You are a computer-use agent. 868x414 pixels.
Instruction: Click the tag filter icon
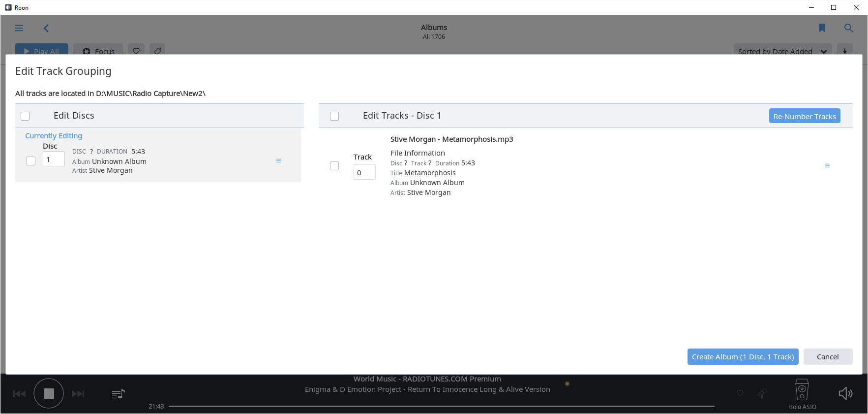157,51
